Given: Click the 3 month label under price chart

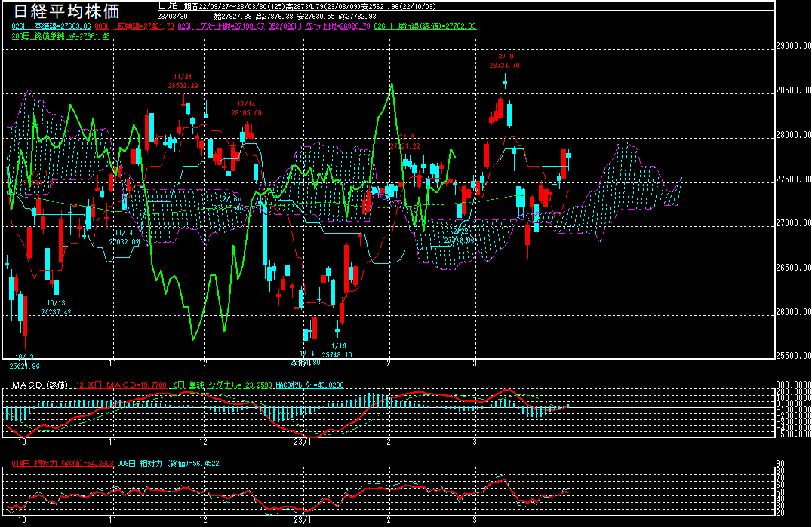Looking at the screenshot, I should click(x=475, y=363).
